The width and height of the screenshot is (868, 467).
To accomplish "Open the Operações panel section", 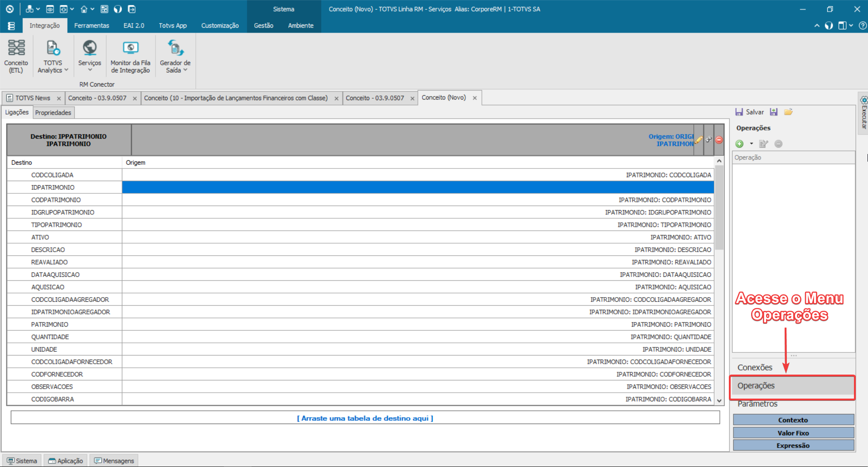I will (x=792, y=386).
